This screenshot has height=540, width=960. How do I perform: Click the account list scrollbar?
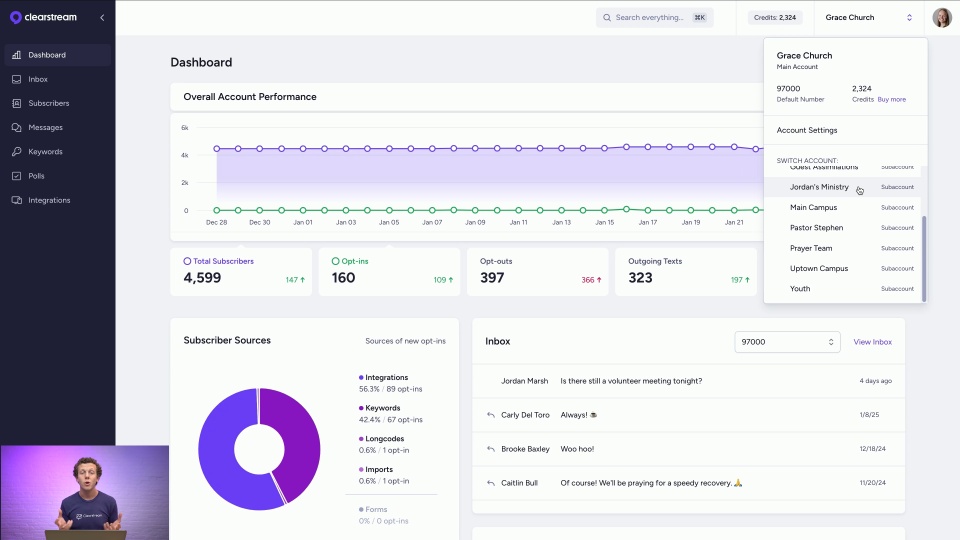tap(924, 257)
